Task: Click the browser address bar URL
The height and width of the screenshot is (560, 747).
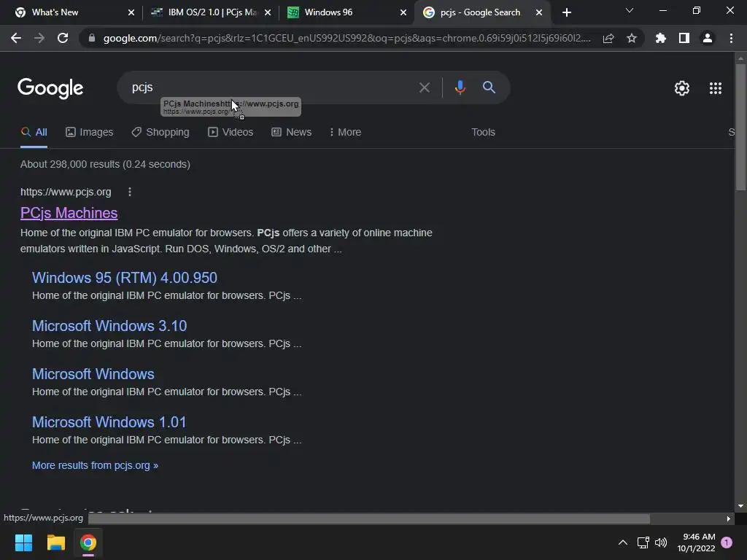Action: click(347, 38)
